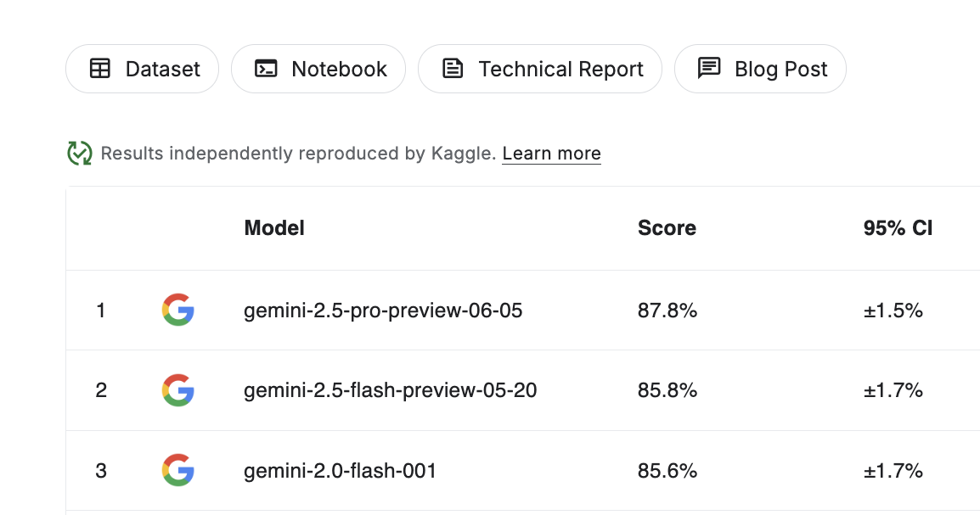This screenshot has width=980, height=515.
Task: Read the Blog Post
Action: (760, 69)
